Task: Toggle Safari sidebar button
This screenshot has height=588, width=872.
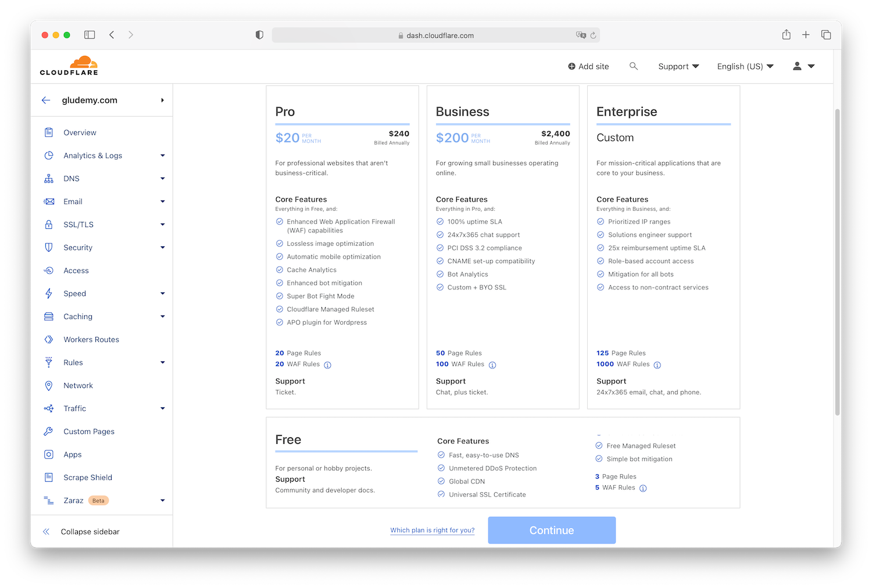Action: [x=90, y=35]
